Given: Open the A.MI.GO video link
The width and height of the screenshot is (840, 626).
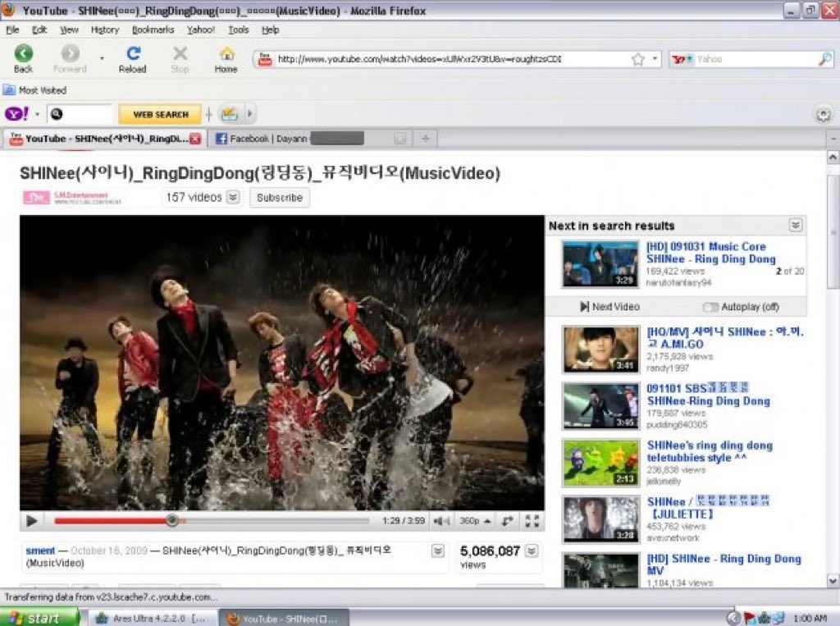Looking at the screenshot, I should 725,338.
